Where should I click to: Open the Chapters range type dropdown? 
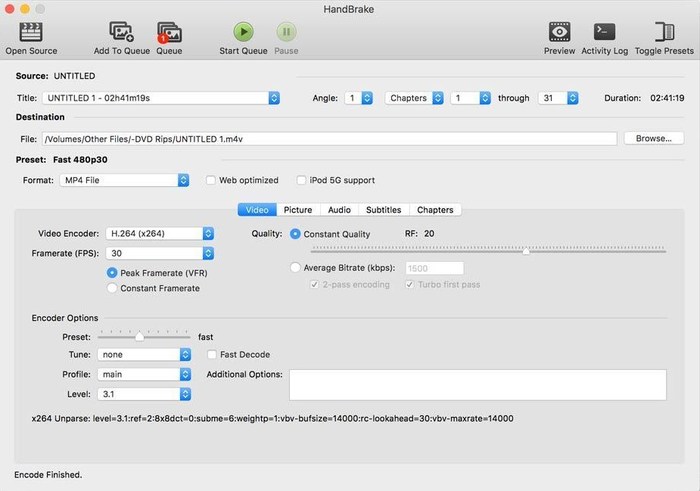[x=414, y=98]
